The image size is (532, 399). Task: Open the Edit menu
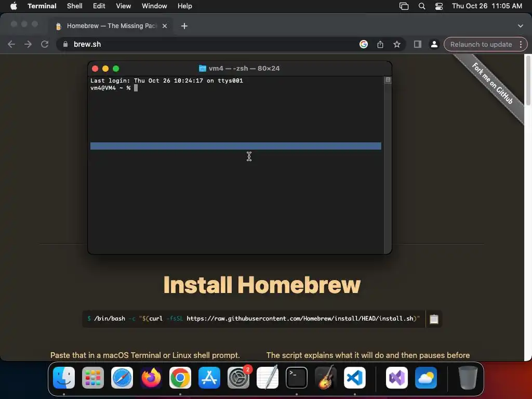pos(99,6)
